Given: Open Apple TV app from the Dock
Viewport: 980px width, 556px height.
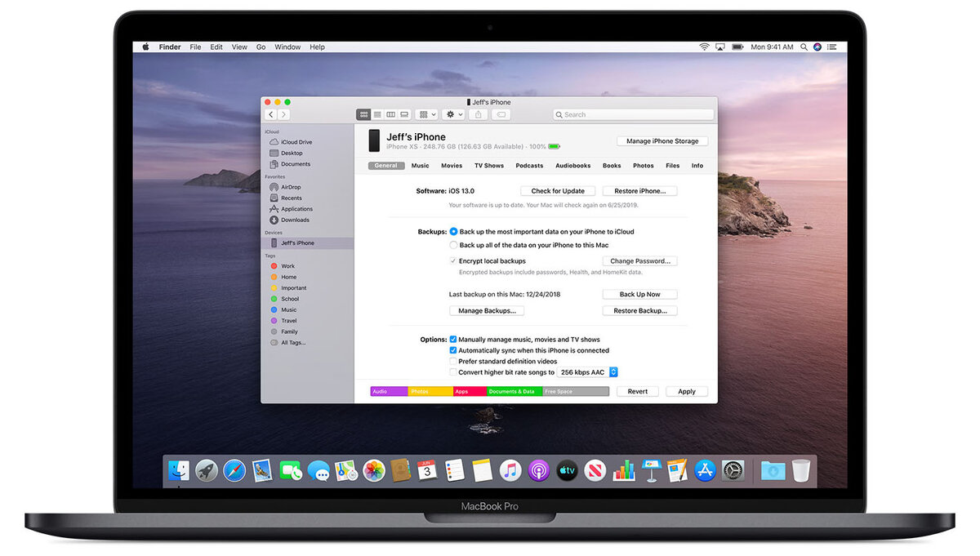Looking at the screenshot, I should [x=567, y=470].
